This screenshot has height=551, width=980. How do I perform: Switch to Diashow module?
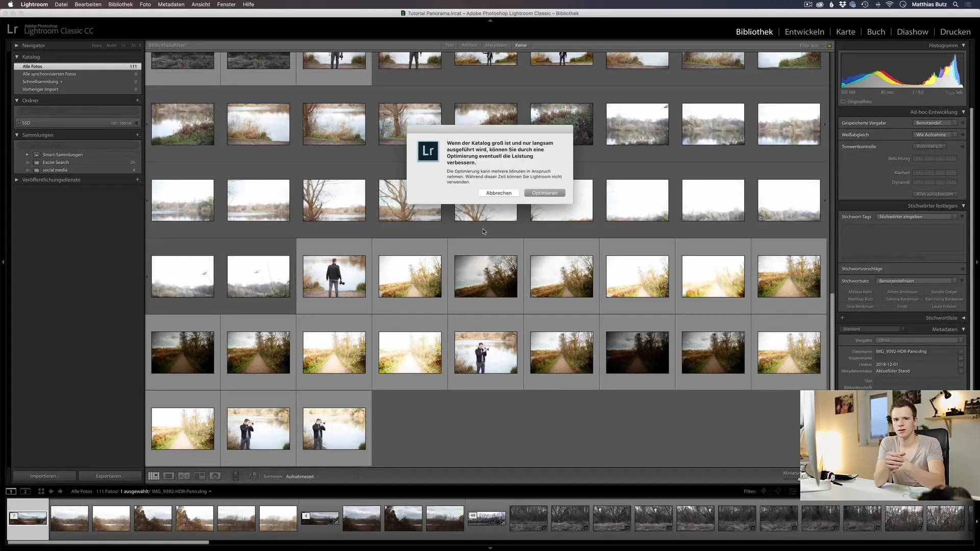point(913,32)
